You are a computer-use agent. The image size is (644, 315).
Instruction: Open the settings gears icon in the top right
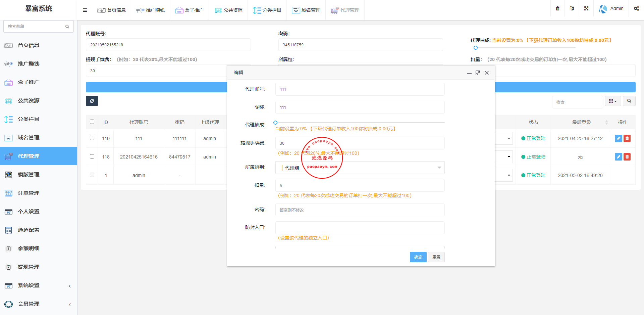click(636, 9)
